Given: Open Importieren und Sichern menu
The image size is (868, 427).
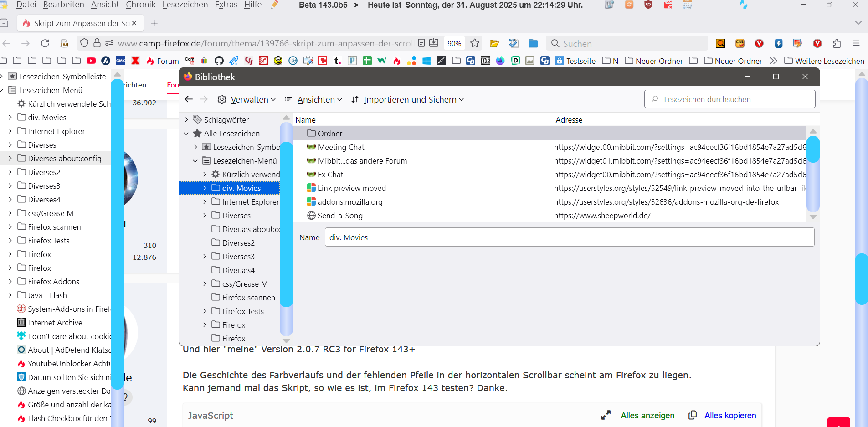Looking at the screenshot, I should click(x=407, y=99).
